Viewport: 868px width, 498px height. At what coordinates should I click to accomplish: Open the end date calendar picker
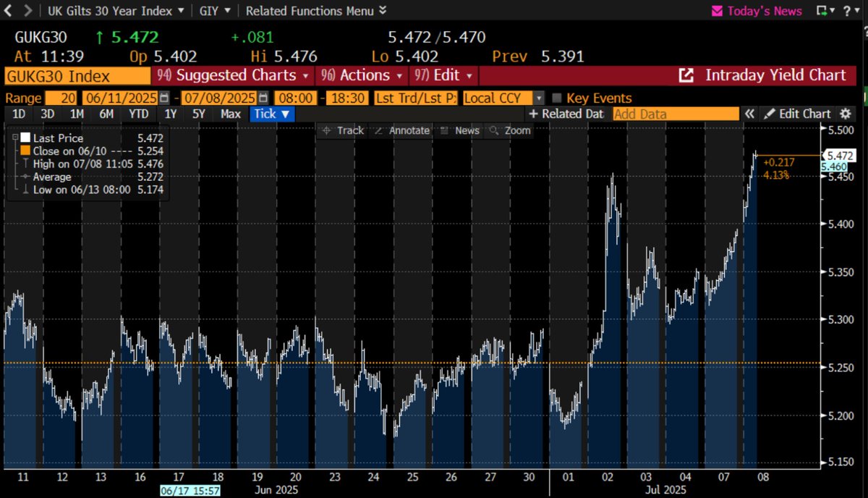tap(264, 98)
